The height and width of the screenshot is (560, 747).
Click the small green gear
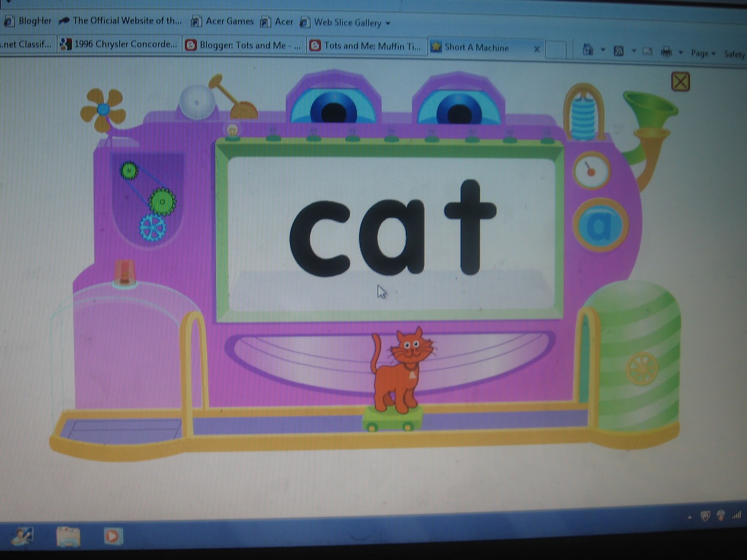(x=128, y=171)
